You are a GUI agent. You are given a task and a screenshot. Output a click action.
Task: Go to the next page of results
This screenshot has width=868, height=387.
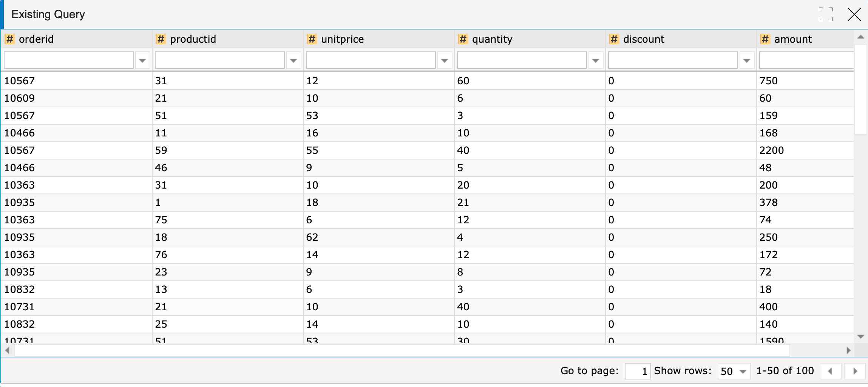(x=856, y=371)
